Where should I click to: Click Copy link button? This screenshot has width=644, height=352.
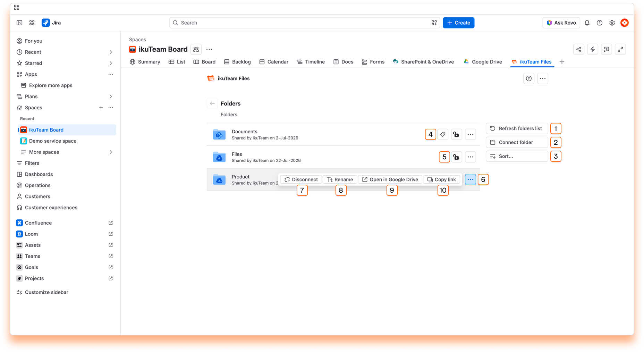442,179
